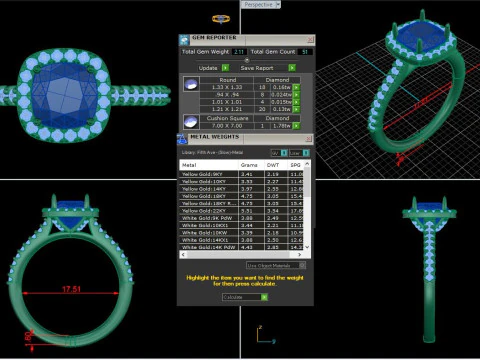The height and width of the screenshot is (360, 480).
Task: Click the Calculate button label
Action: click(233, 297)
